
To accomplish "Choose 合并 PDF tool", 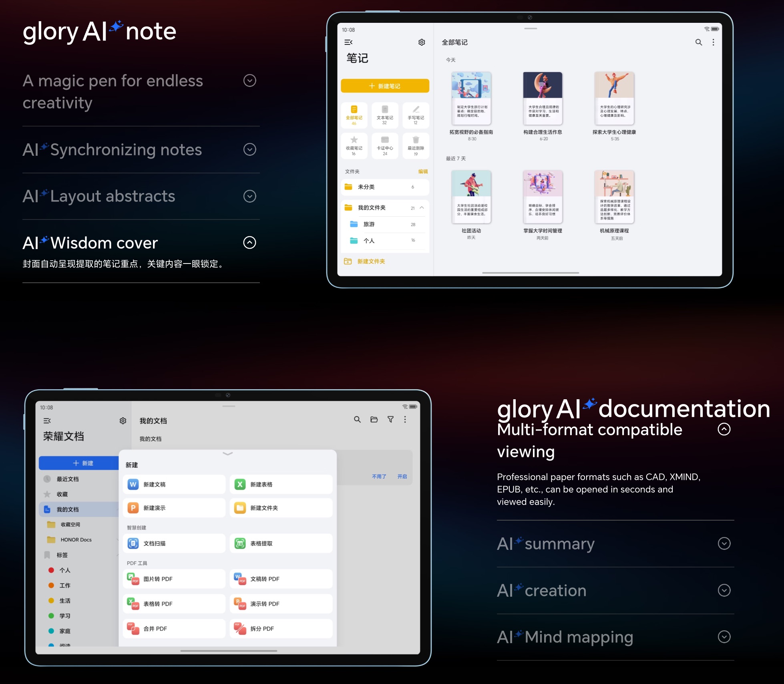I will (x=174, y=629).
